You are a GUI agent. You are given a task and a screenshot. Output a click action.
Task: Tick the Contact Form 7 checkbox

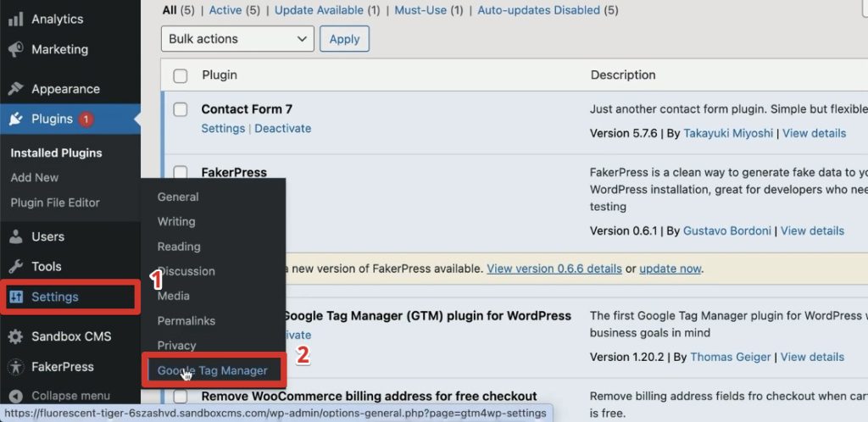coord(181,109)
